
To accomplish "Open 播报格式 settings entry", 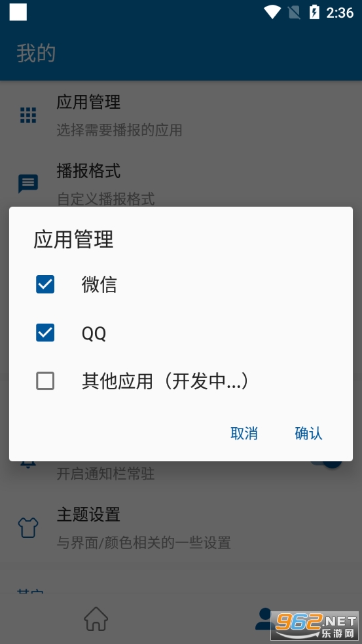I will pyautogui.click(x=181, y=183).
